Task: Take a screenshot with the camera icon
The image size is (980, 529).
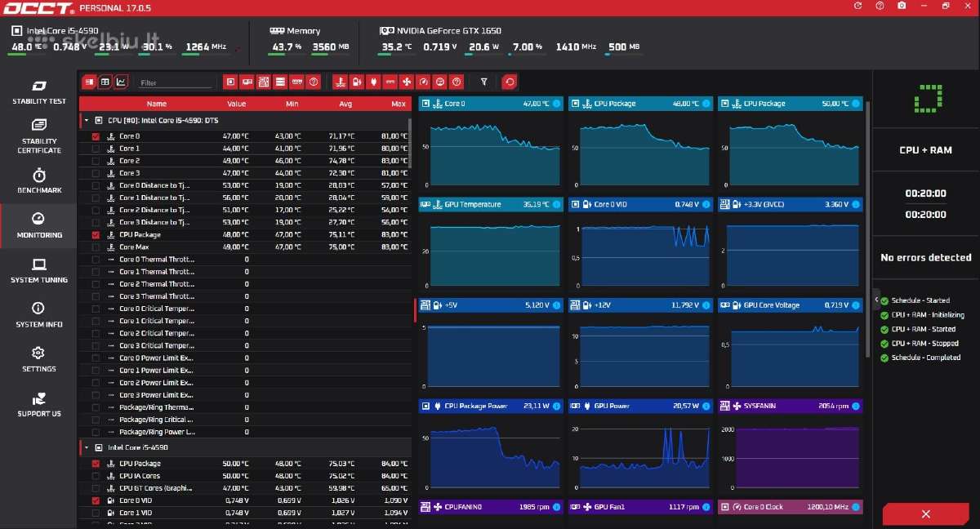Action: point(901,6)
